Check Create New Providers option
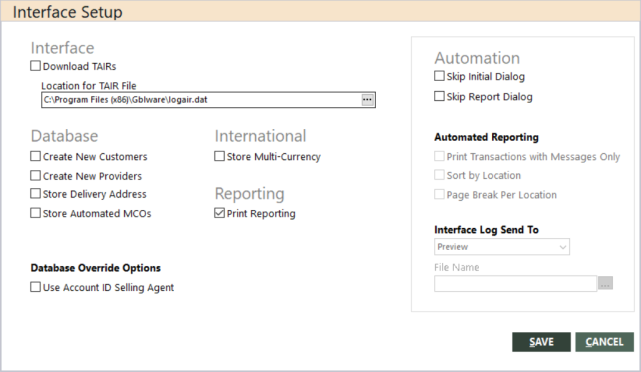 pos(36,175)
